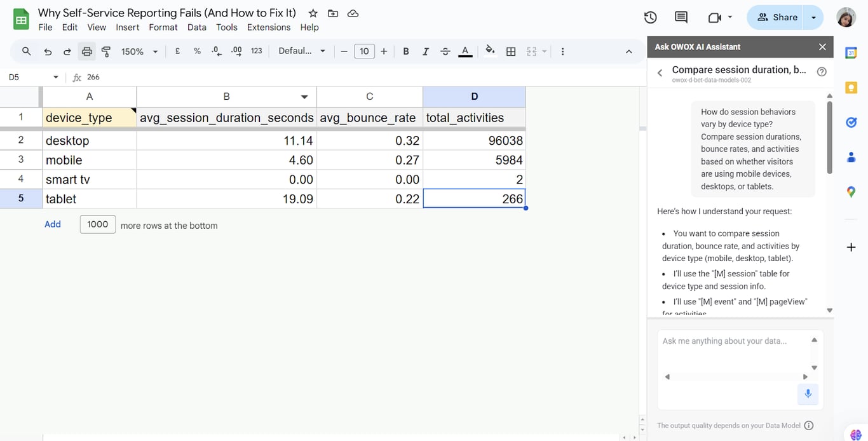Check the cloud document status icon

click(353, 13)
